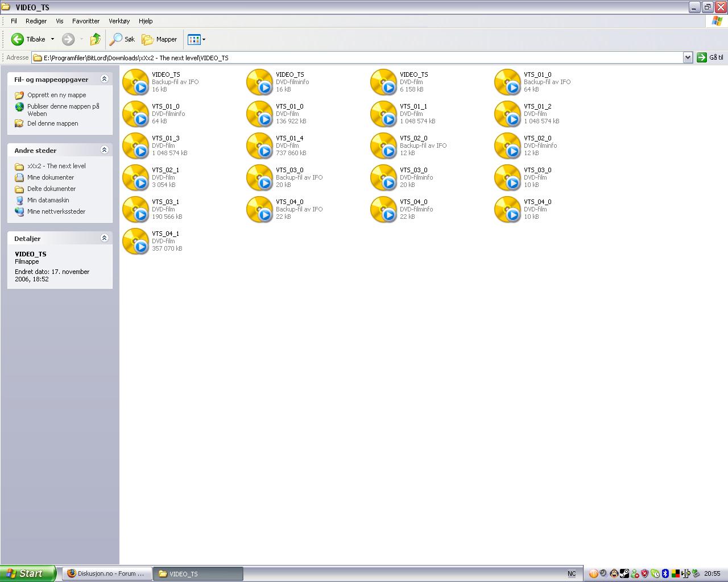This screenshot has height=582, width=728.
Task: Open the Søk search tool
Action: [122, 39]
